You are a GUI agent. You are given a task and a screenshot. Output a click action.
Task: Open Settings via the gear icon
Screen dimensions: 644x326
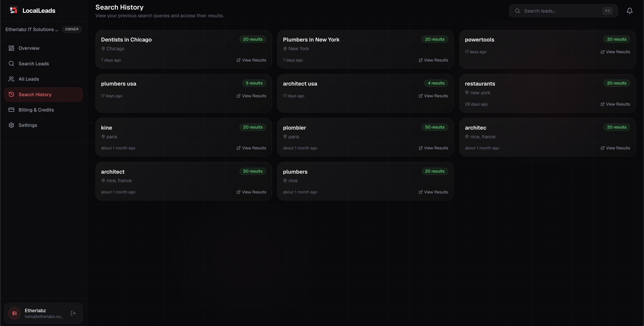pyautogui.click(x=11, y=125)
